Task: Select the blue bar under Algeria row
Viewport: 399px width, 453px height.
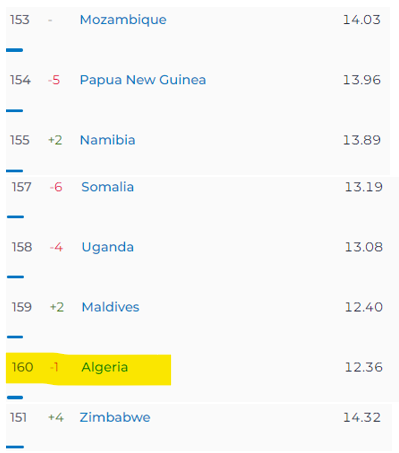Action: click(15, 397)
